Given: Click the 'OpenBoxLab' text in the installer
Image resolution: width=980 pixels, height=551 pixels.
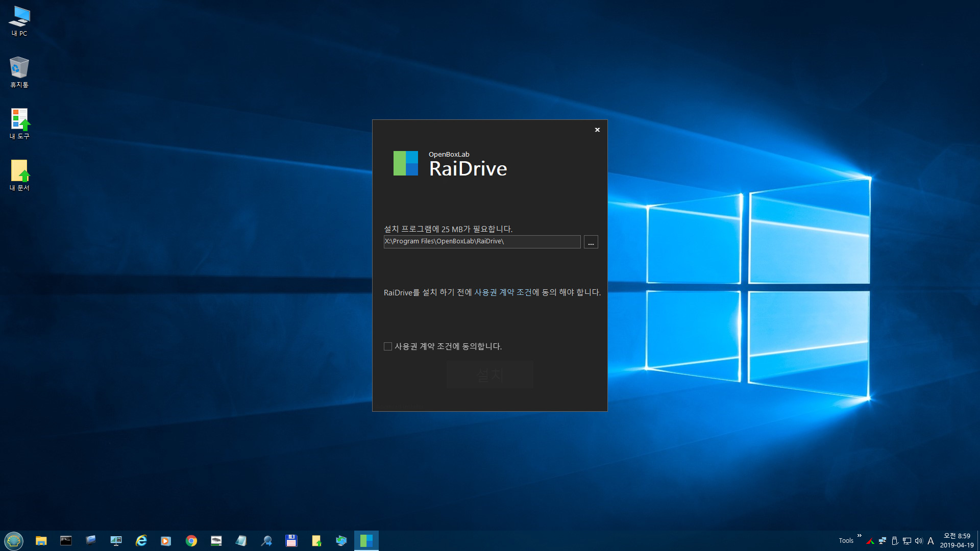Looking at the screenshot, I should pyautogui.click(x=449, y=154).
